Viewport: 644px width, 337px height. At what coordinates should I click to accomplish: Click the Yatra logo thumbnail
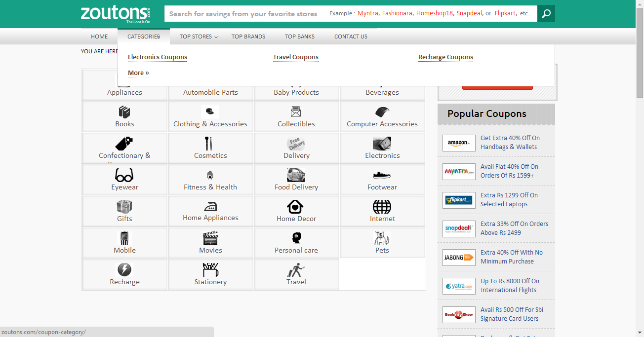pyautogui.click(x=459, y=286)
